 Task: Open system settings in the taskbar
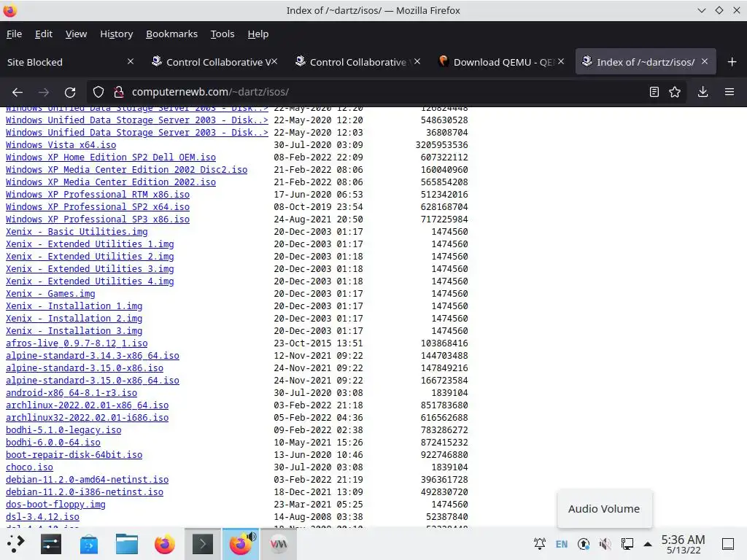51,544
